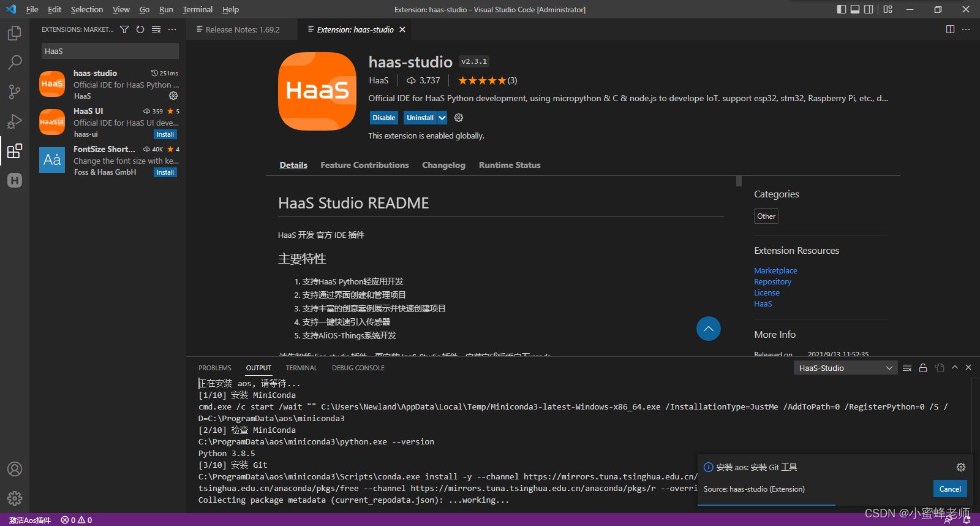The height and width of the screenshot is (526, 980).
Task: Open the HaaS Studio sidebar icon
Action: tap(15, 180)
